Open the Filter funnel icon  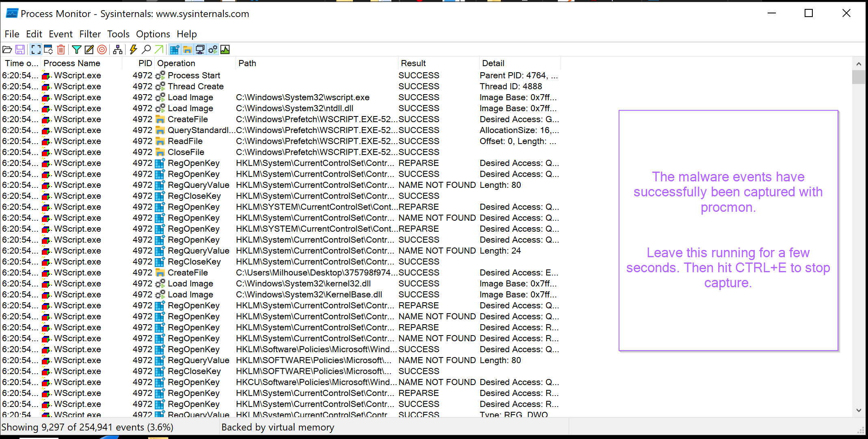76,49
